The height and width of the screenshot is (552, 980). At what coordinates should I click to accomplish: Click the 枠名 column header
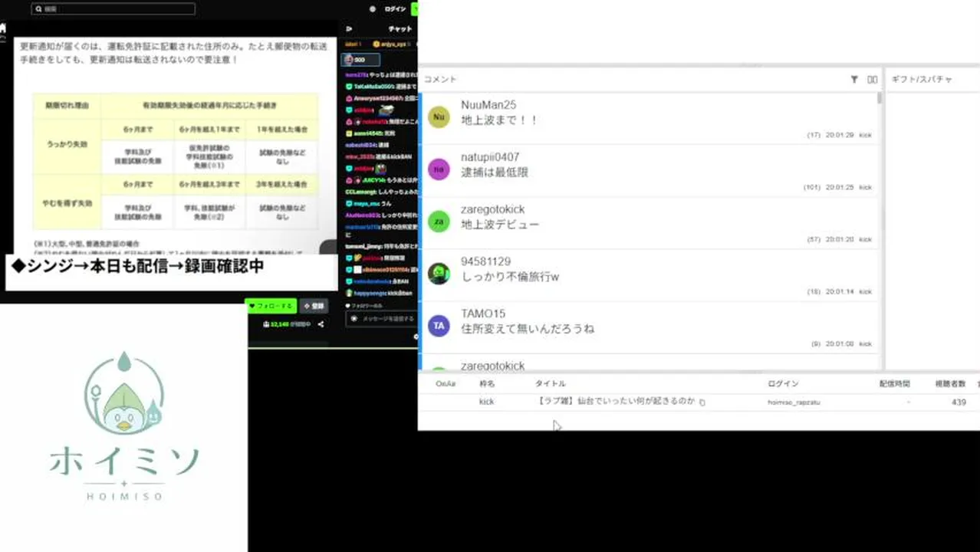point(487,383)
